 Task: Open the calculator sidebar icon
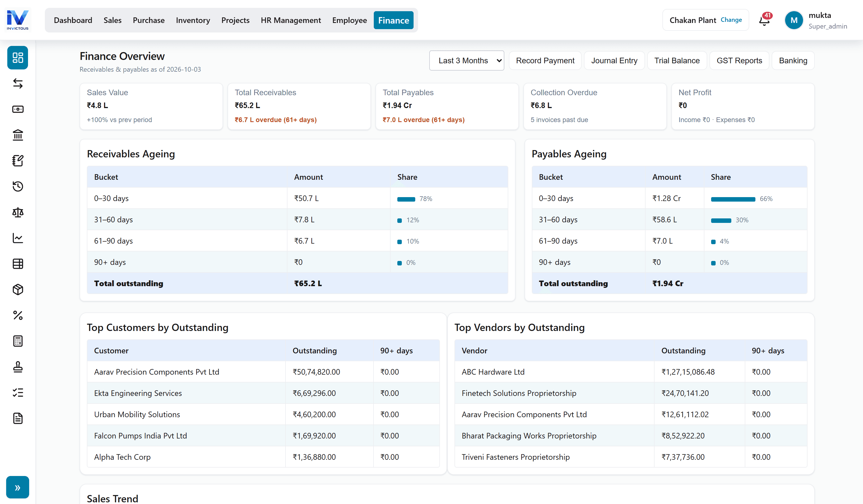pyautogui.click(x=17, y=341)
